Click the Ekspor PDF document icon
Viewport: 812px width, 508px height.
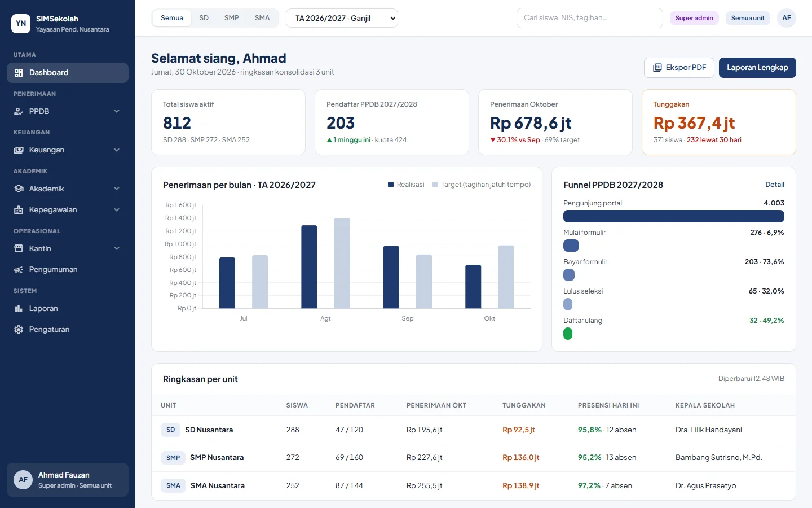657,68
